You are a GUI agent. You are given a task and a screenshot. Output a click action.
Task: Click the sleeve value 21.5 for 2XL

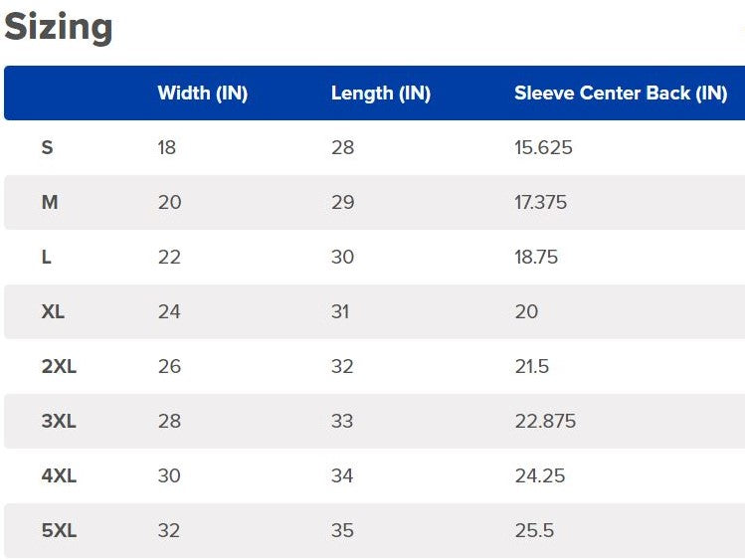[532, 367]
